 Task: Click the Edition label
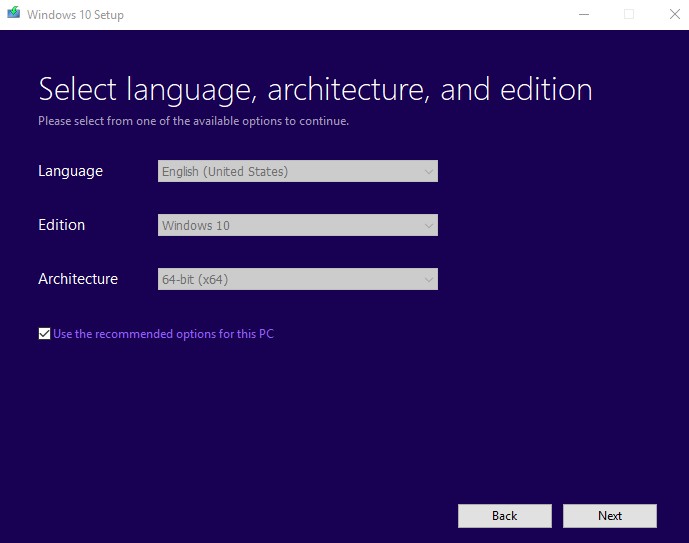pyautogui.click(x=62, y=225)
